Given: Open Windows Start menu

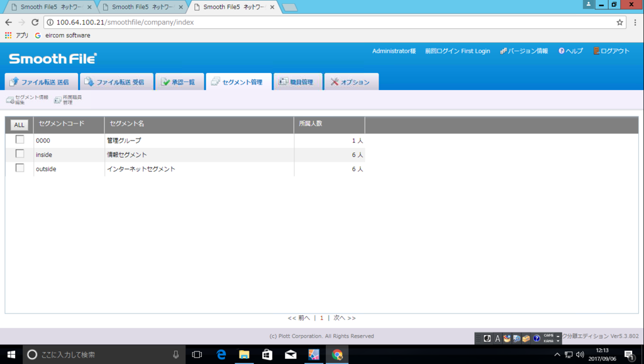Looking at the screenshot, I should tap(11, 355).
